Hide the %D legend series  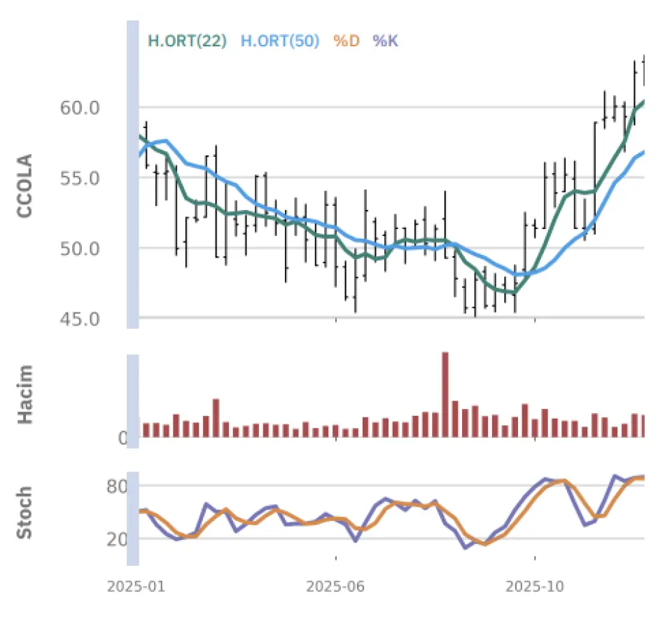346,41
